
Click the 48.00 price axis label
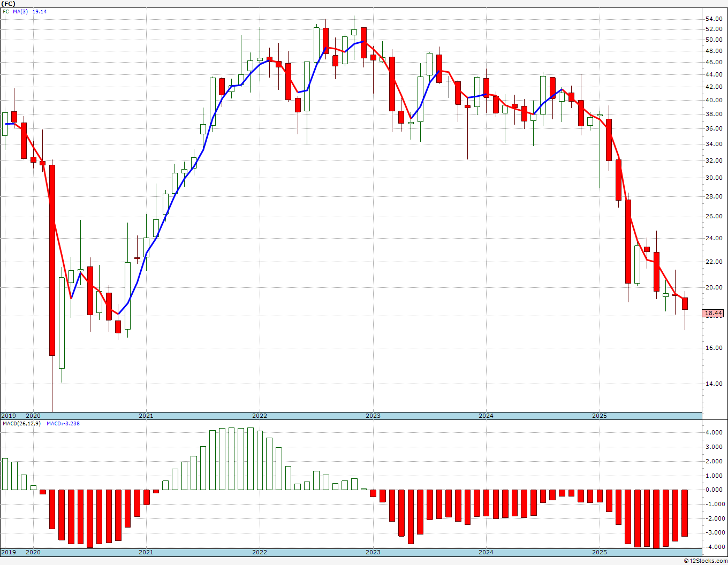[714, 51]
